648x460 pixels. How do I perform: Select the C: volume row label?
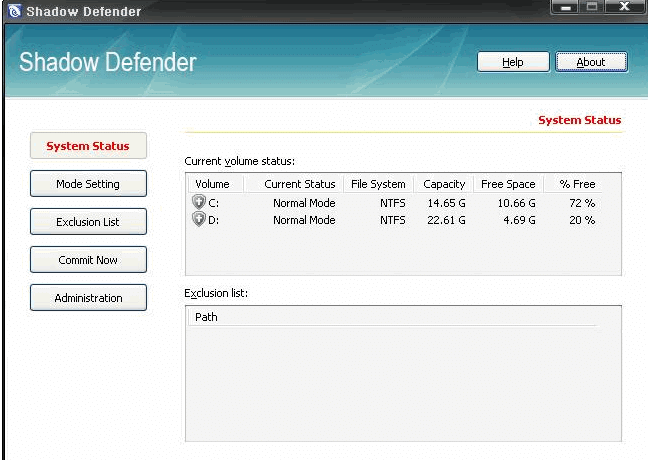point(214,203)
